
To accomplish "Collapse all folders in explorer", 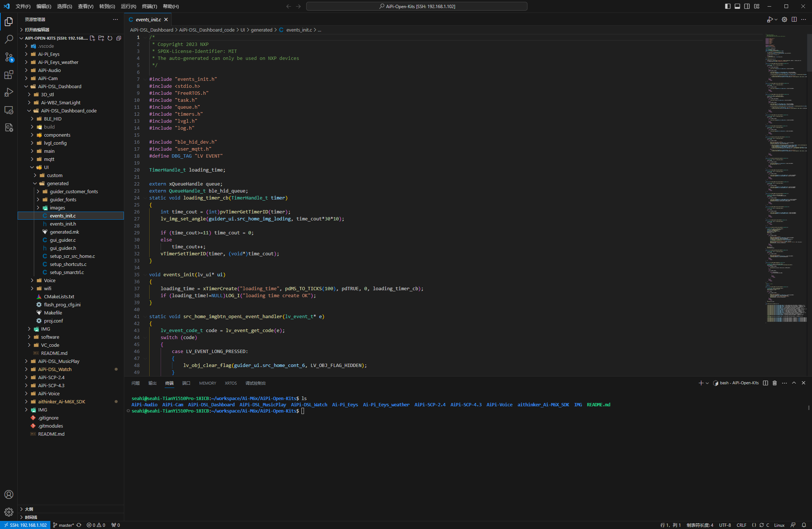I will coord(119,38).
